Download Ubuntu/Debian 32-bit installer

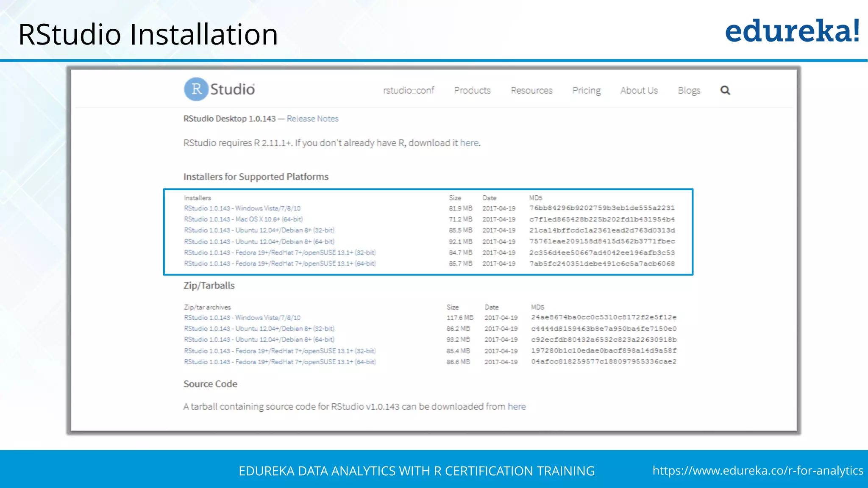[259, 230]
